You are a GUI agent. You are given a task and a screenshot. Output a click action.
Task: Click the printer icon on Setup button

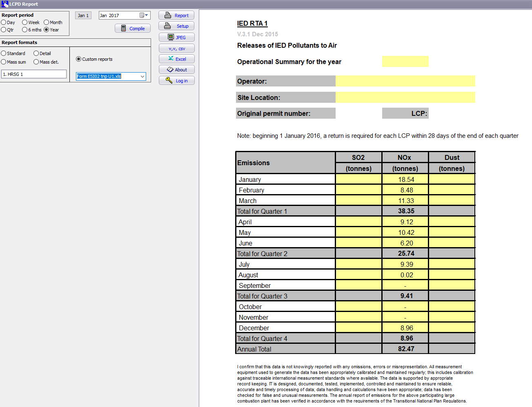pos(167,26)
